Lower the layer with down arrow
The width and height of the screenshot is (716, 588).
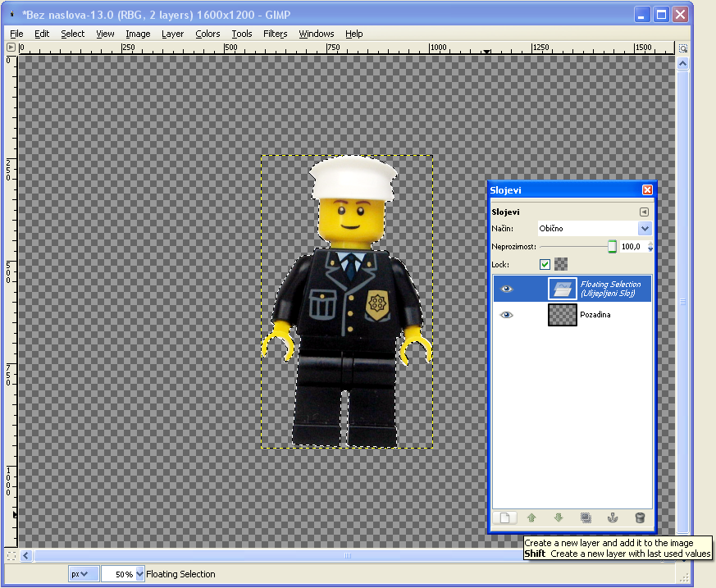559,518
